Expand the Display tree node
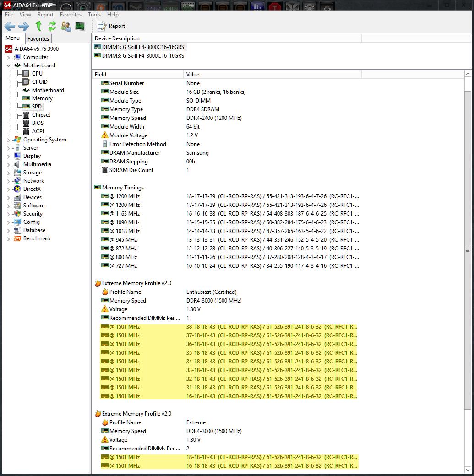 [9, 156]
